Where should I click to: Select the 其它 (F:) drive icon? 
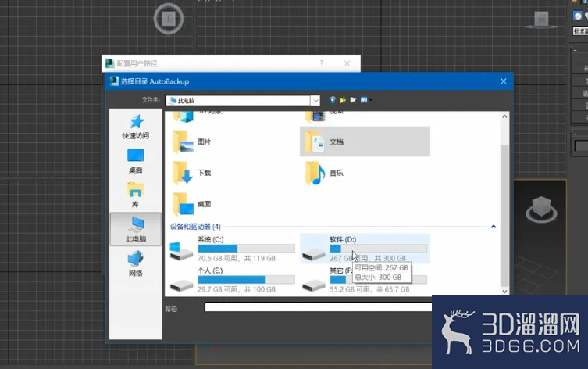coord(314,286)
